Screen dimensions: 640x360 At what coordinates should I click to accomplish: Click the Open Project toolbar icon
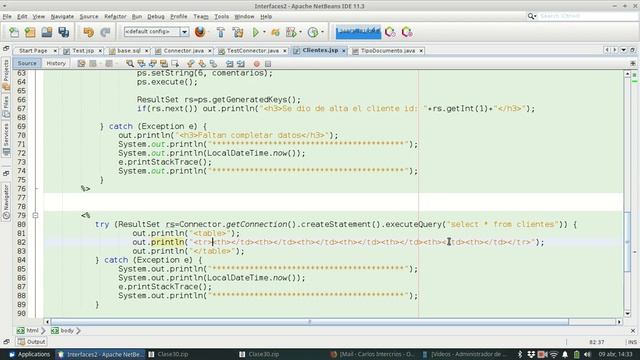47,32
